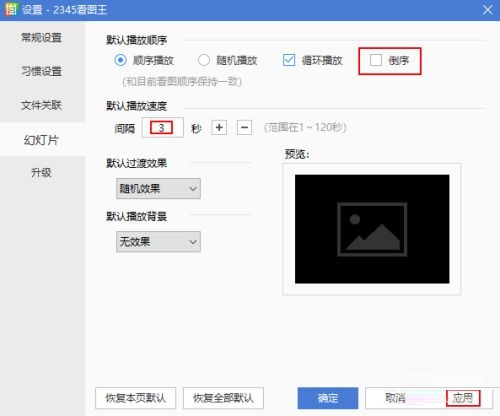The image size is (500, 416).
Task: Decrease interval with the minus button
Action: click(244, 127)
